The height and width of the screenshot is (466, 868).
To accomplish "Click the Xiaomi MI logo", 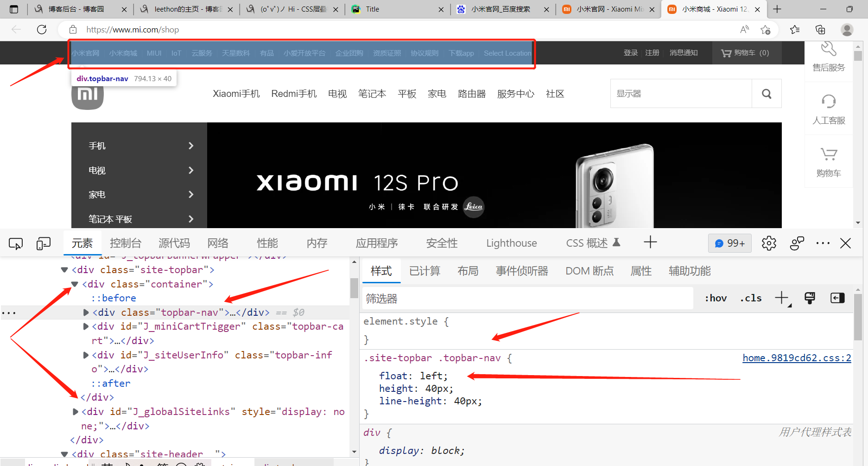I will point(88,95).
